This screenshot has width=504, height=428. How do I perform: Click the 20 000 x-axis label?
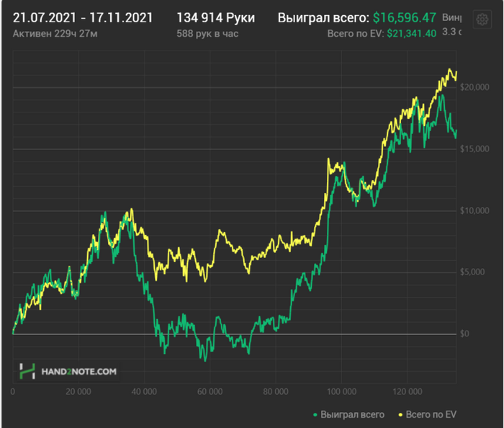click(78, 392)
